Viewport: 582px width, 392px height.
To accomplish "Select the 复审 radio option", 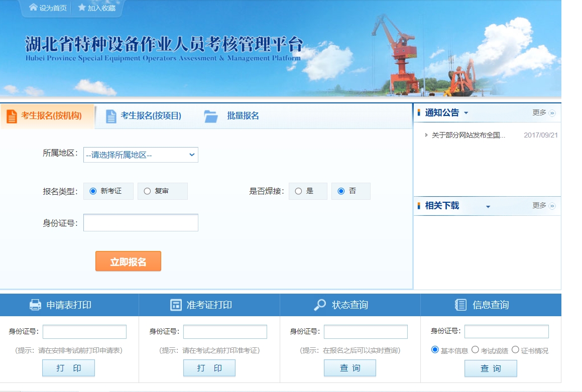I will pyautogui.click(x=147, y=191).
